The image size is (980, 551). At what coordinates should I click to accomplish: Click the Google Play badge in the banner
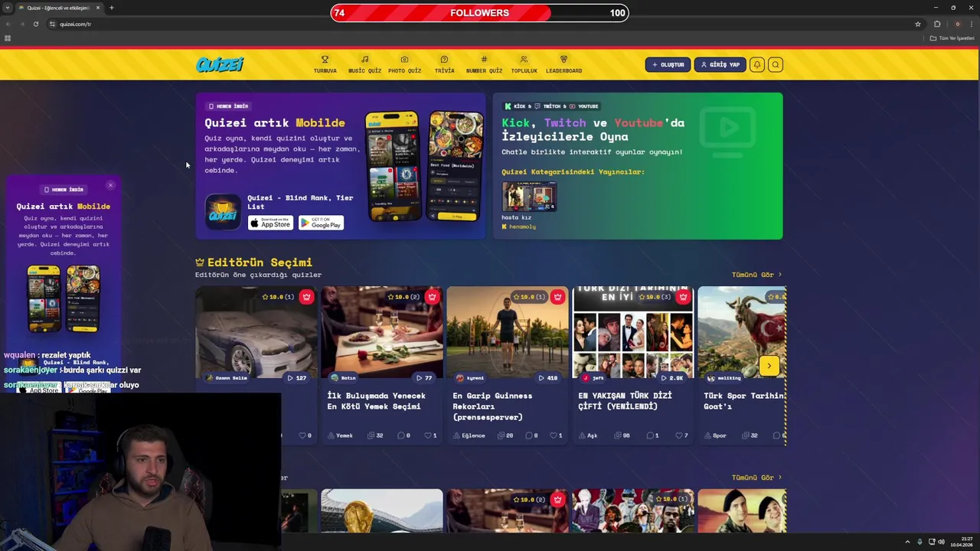coord(321,223)
